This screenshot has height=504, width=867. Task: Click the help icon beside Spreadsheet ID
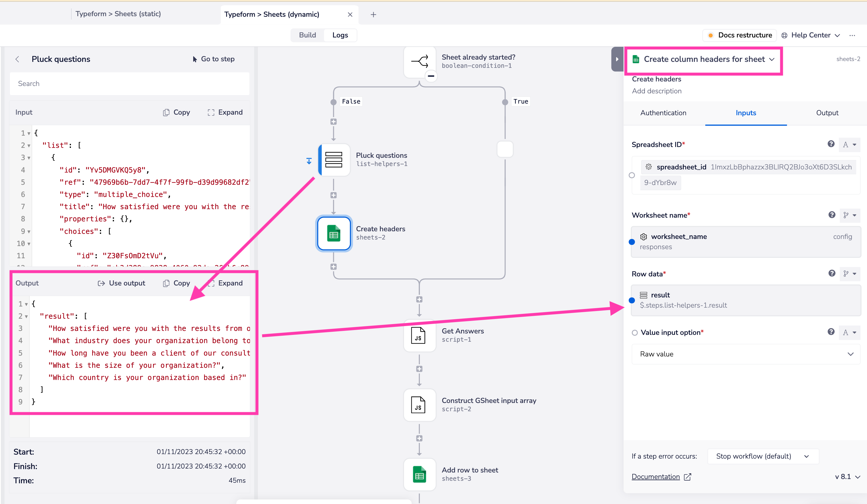click(830, 144)
